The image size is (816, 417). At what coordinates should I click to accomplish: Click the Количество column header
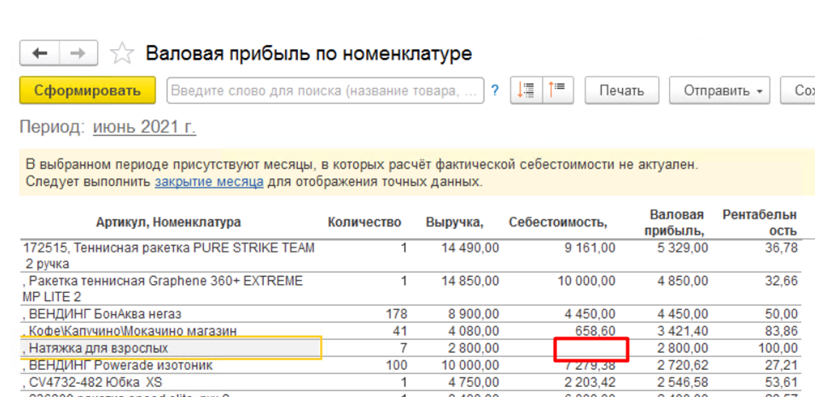click(364, 222)
